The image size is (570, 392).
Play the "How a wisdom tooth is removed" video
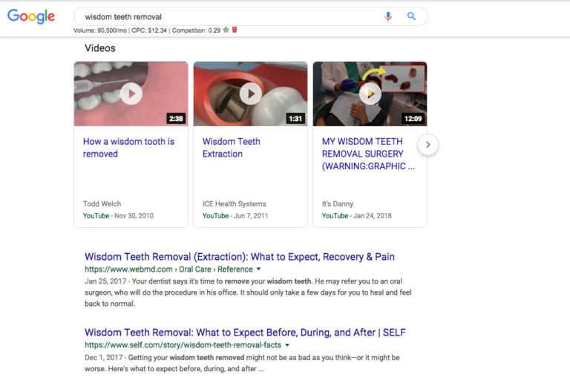(x=131, y=94)
